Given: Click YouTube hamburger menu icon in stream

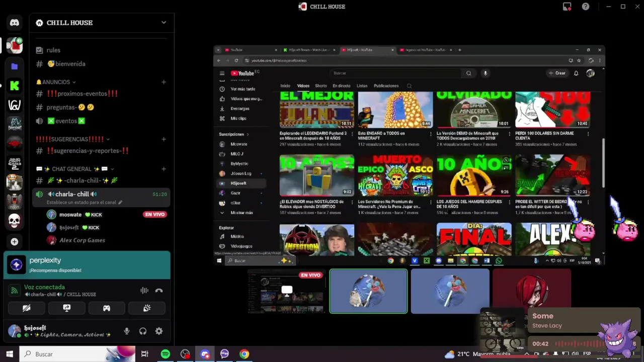Looking at the screenshot, I should point(222,73).
